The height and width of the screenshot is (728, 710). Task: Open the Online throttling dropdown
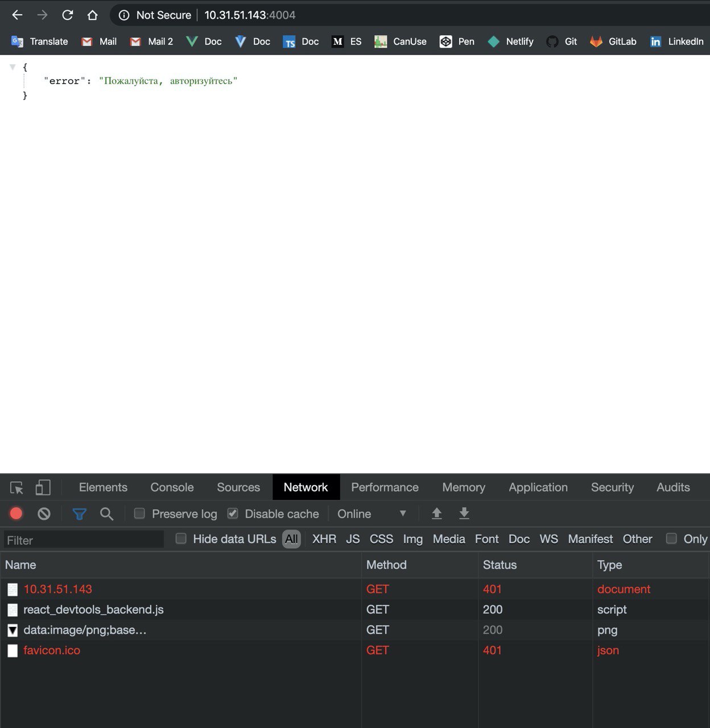(372, 514)
